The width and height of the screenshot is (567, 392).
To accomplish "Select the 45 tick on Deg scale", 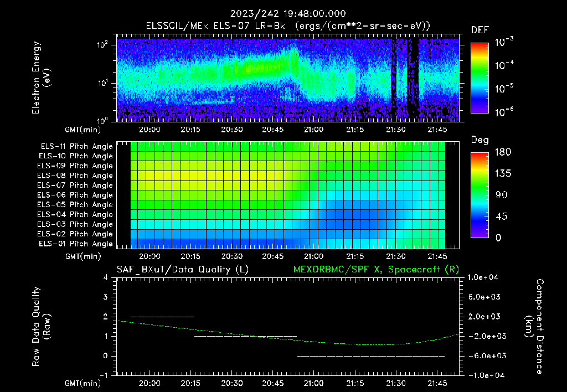I will point(501,216).
